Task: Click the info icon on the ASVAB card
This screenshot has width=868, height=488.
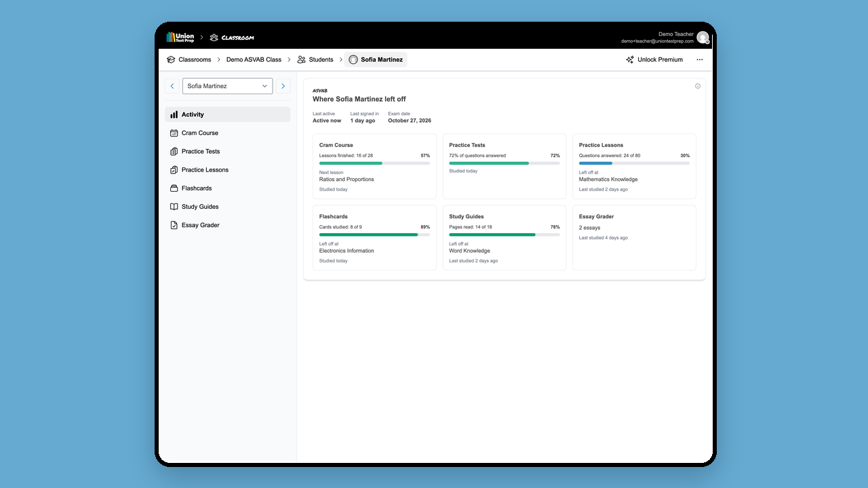Action: click(698, 86)
